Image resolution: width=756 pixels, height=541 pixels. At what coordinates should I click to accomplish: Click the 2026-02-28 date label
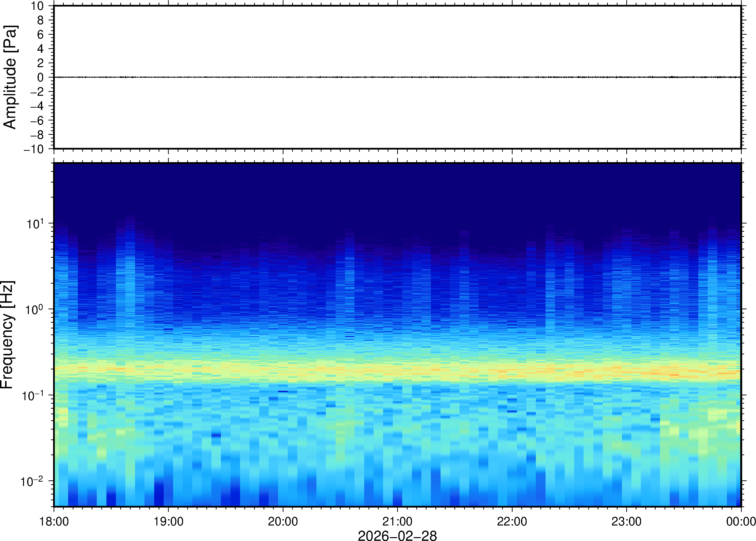click(x=397, y=535)
